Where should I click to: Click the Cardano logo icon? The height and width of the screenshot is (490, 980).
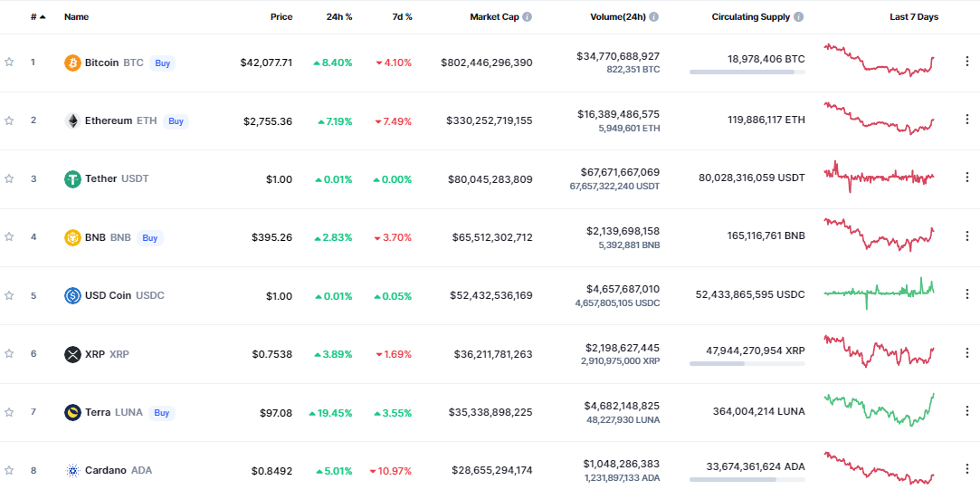(x=72, y=471)
